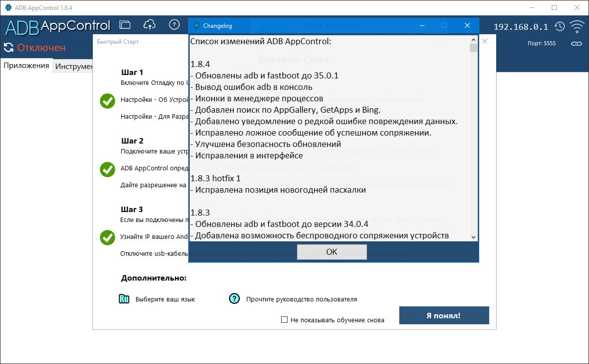Viewport: 589px width, 364px height.
Task: Click the Шаг 1 heading
Action: coord(132,73)
